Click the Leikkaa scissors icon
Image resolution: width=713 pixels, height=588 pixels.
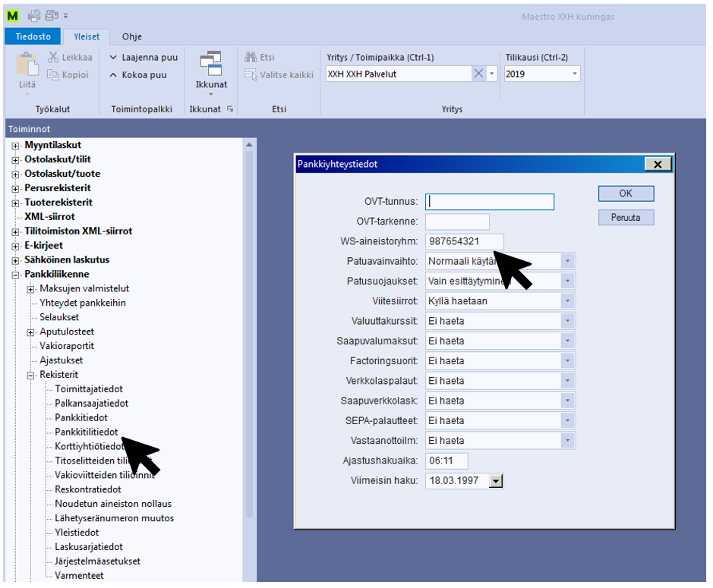tap(54, 57)
